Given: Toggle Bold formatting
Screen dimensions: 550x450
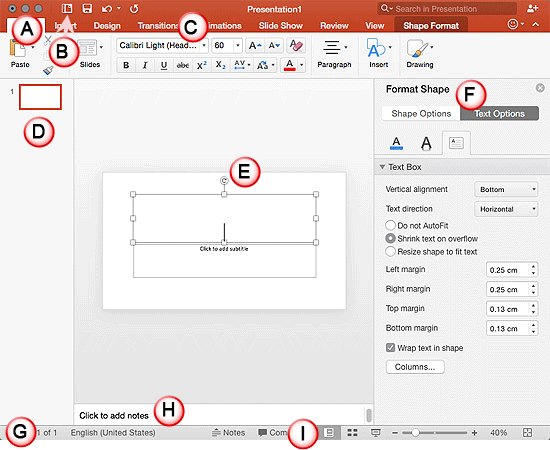Looking at the screenshot, I should [x=126, y=65].
